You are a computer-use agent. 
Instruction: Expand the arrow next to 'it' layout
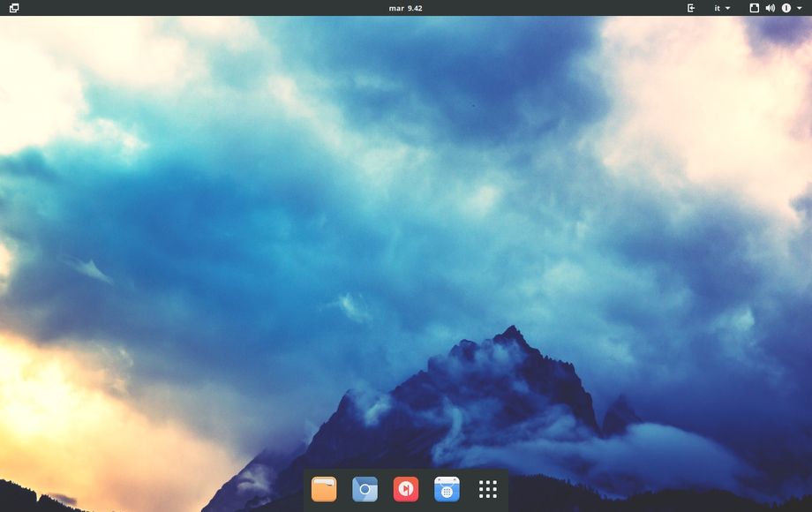pos(727,8)
